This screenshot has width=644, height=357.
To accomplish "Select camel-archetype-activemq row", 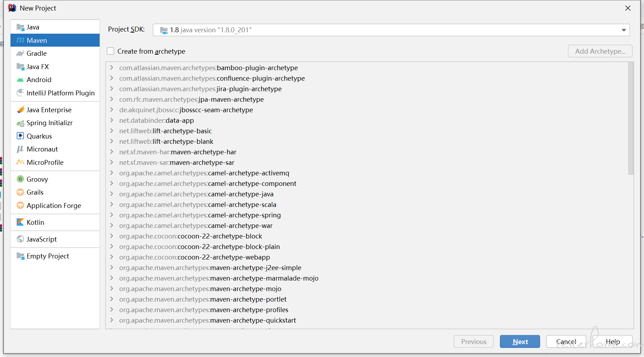I will (367, 173).
